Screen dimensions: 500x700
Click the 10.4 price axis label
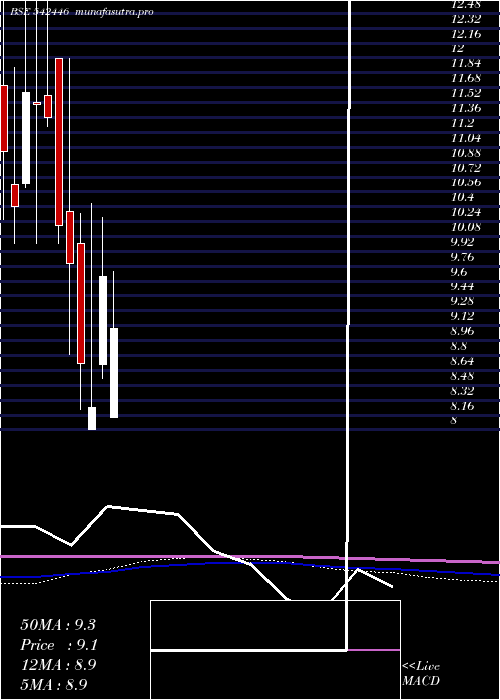click(463, 197)
